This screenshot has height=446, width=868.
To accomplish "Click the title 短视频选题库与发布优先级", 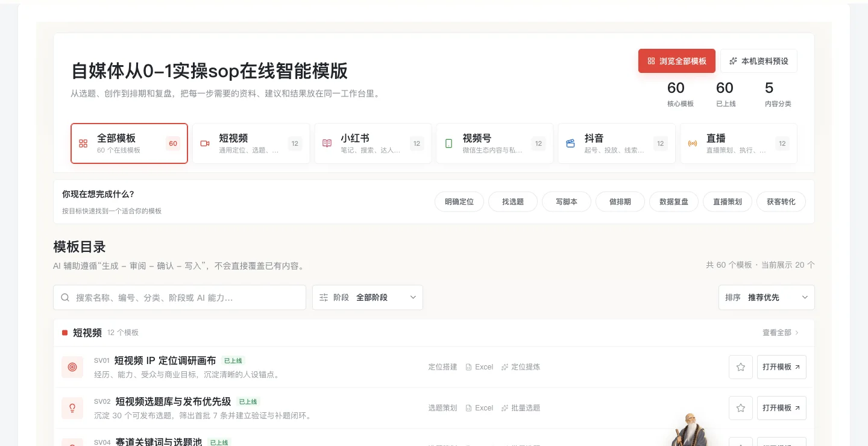I will (x=173, y=401).
